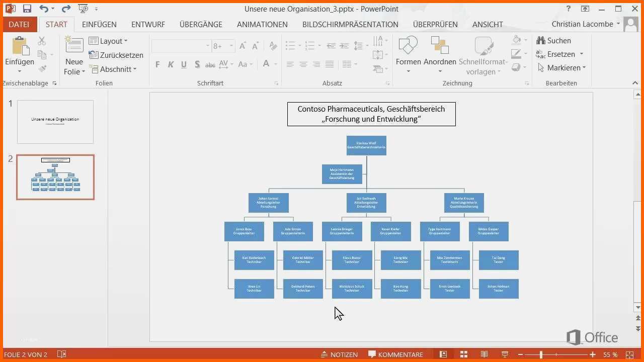
Task: Click the Format Painter brush icon
Action: 42,68
